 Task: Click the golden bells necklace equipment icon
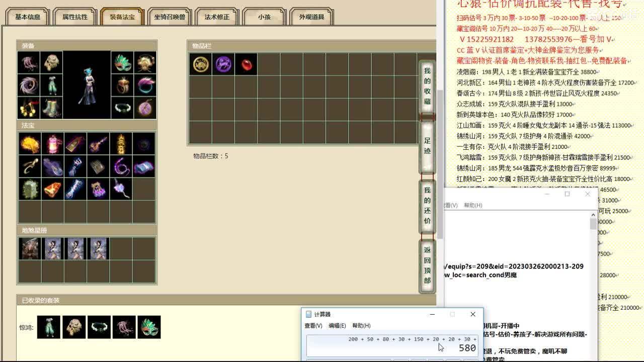(29, 108)
